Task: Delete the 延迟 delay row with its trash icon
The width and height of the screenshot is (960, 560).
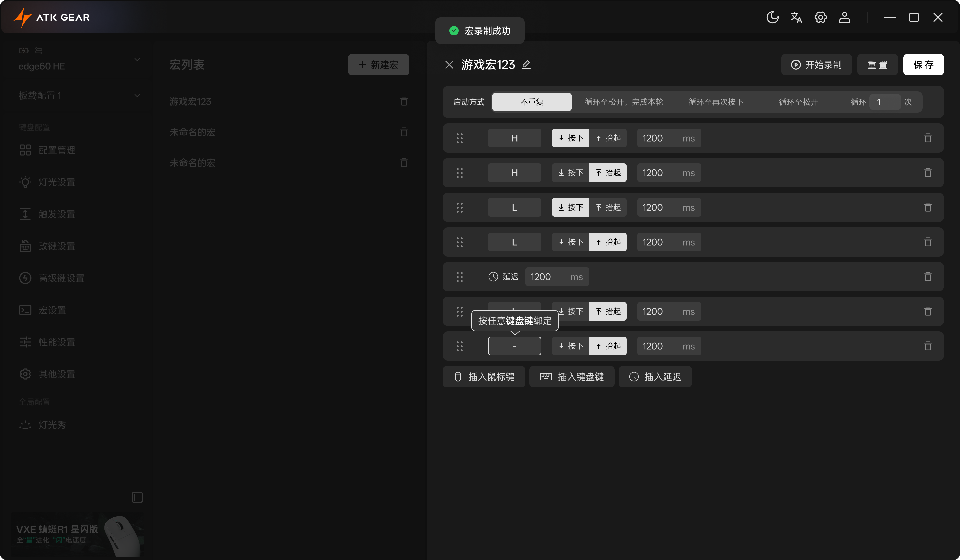Action: (x=928, y=277)
